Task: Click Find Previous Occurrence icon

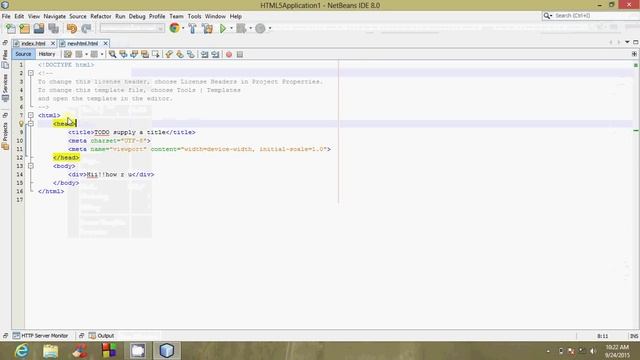Action: click(123, 54)
